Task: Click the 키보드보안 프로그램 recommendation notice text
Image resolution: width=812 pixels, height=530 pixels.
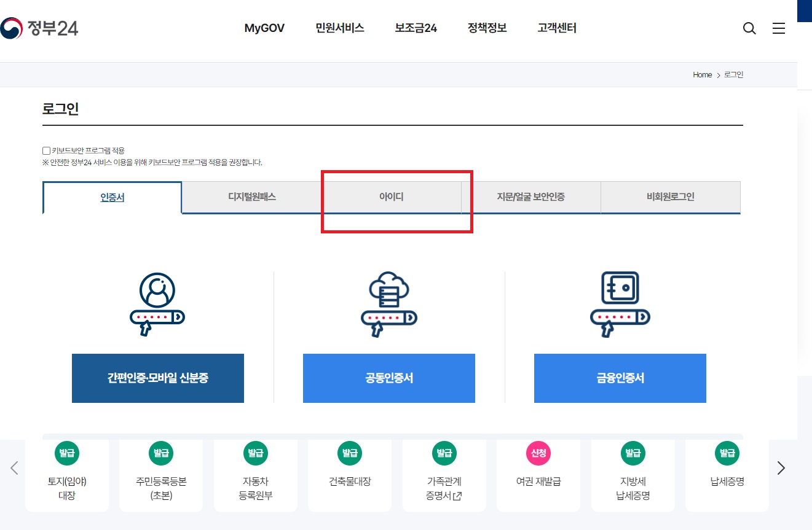Action: point(152,163)
